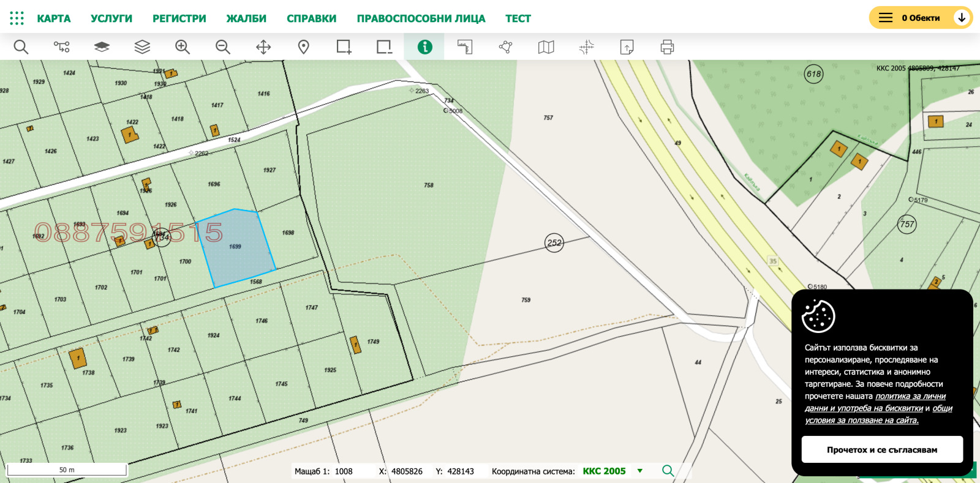Screen dimensions: 980x483
Task: Toggle the remove rectangle selection tool
Action: (384, 47)
